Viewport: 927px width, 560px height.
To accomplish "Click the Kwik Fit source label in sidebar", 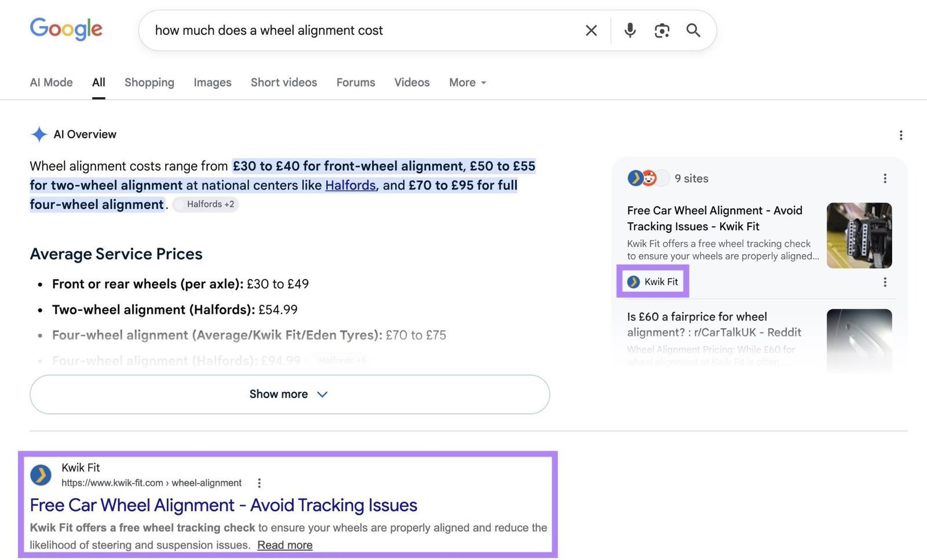I will coord(653,282).
